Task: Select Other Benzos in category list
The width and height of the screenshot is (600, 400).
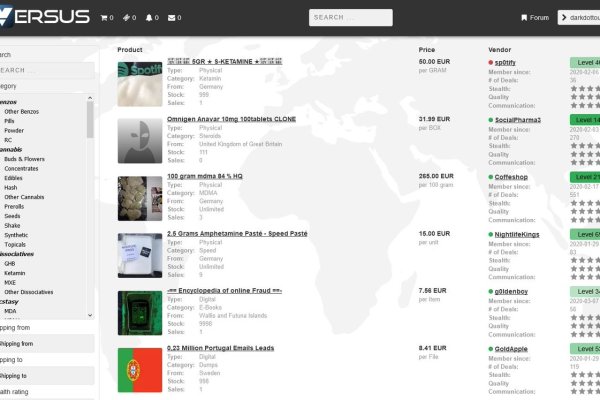Action: pos(22,111)
